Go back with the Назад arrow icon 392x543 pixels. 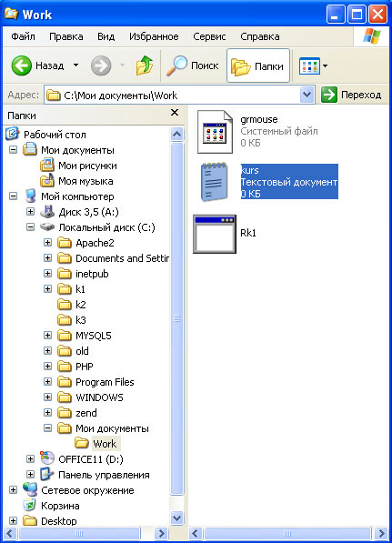tap(21, 65)
